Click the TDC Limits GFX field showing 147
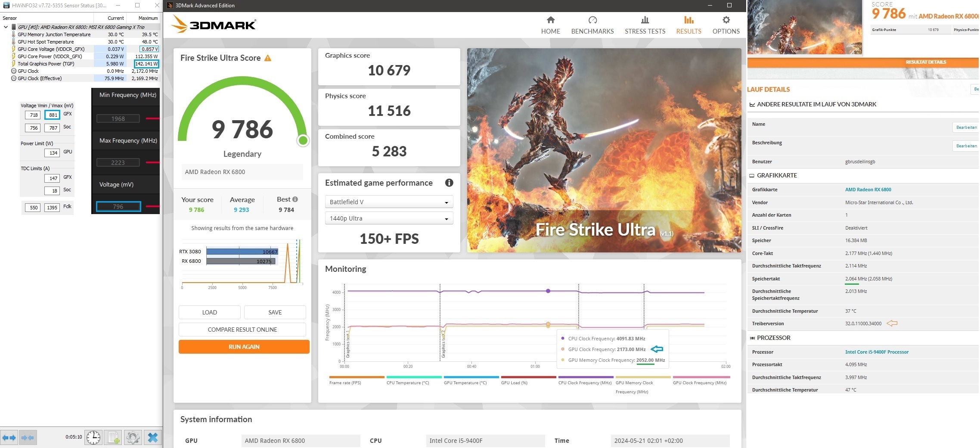 tap(52, 178)
